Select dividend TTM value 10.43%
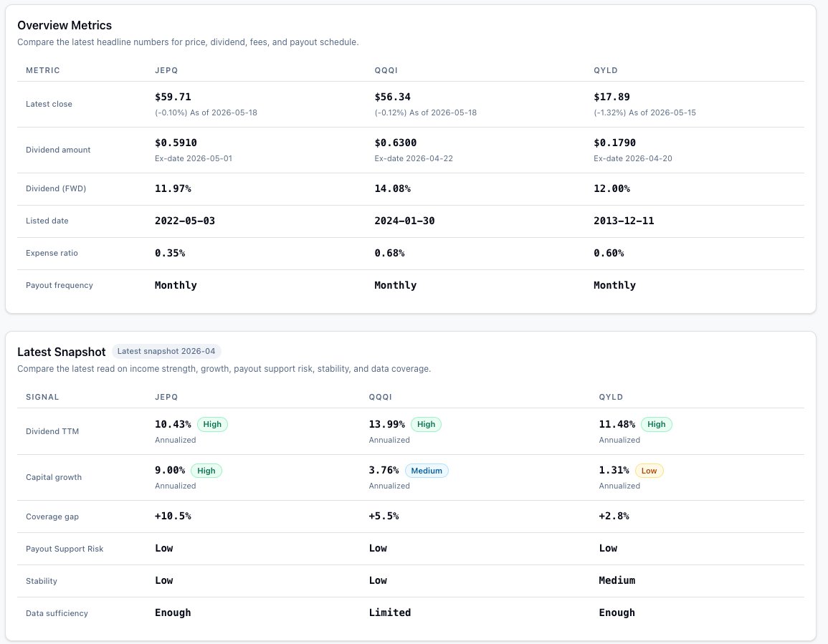 pos(173,424)
